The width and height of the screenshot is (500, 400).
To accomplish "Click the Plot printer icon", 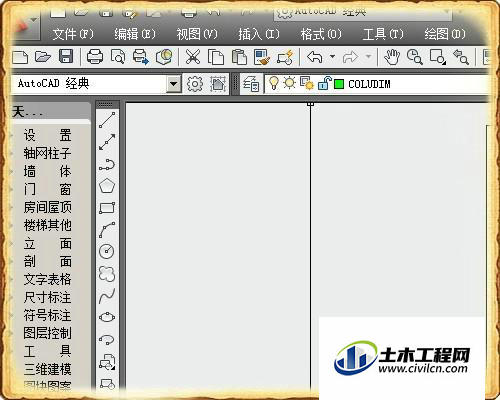I will [95, 57].
